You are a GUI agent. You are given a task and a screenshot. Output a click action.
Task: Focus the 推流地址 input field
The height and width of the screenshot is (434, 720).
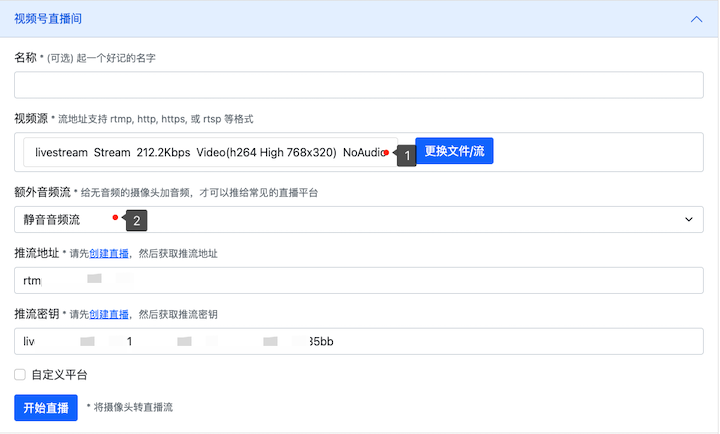coord(359,280)
